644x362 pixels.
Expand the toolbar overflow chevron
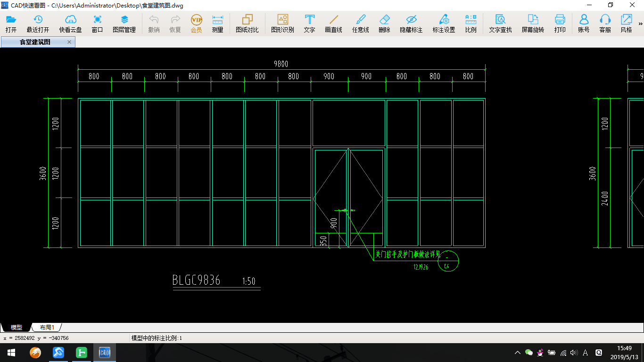click(x=640, y=24)
